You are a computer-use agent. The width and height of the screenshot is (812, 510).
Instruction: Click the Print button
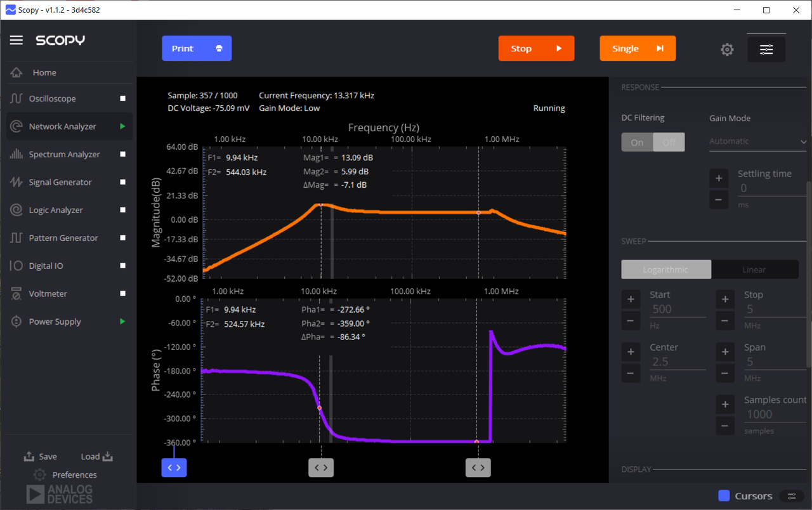(197, 49)
